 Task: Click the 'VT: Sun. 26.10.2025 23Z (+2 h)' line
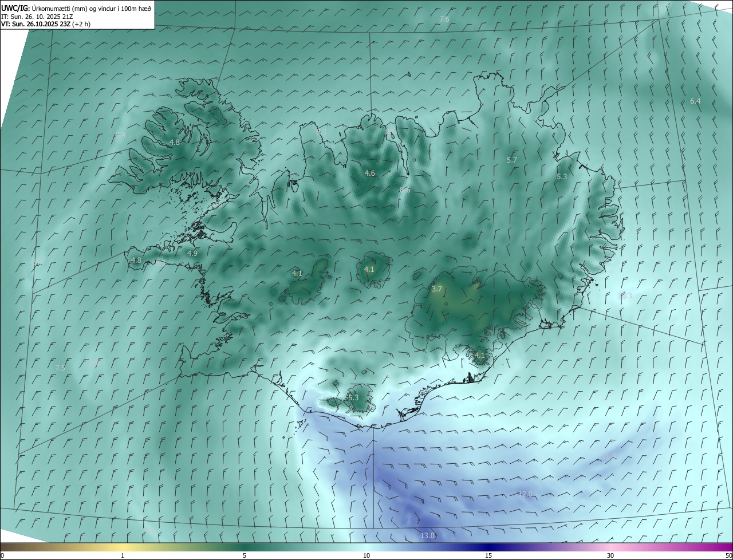pos(46,24)
